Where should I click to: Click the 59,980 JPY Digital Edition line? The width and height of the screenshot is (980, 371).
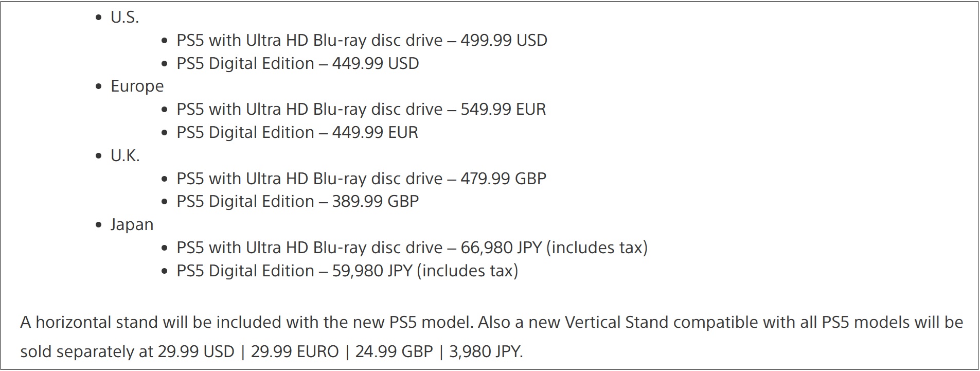click(347, 271)
